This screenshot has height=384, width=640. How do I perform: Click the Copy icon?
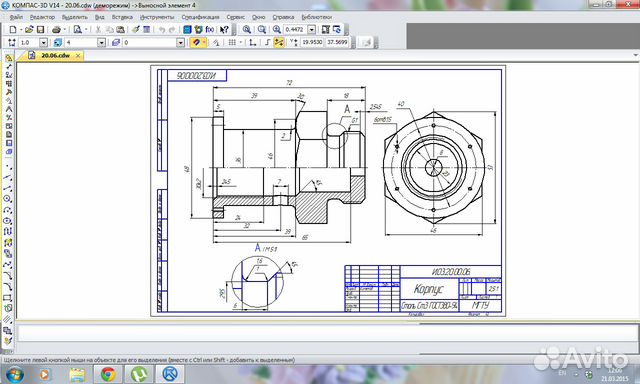click(109, 29)
